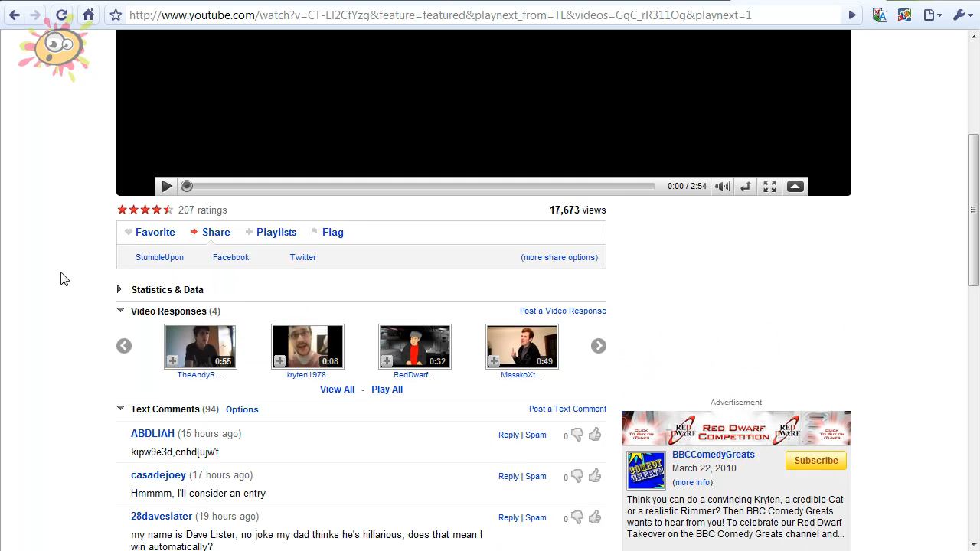Open the translate extension icon
Image resolution: width=980 pixels, height=551 pixels.
coord(880,15)
